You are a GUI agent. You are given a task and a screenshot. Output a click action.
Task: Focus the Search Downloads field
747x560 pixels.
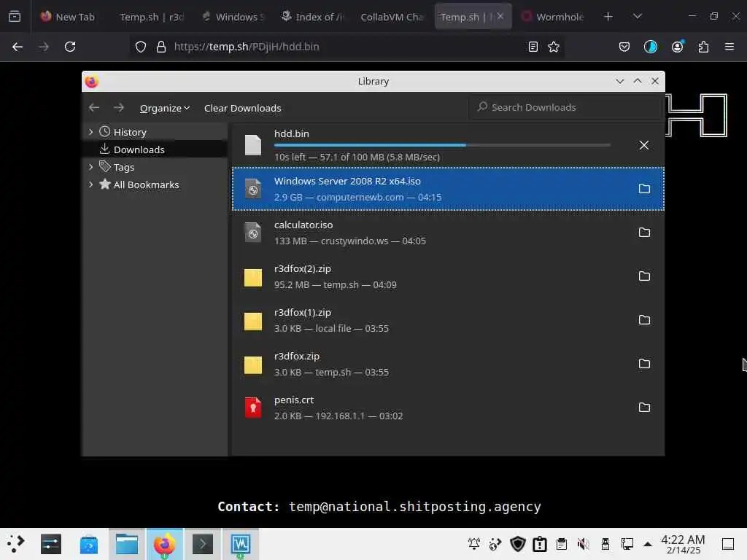click(x=565, y=107)
